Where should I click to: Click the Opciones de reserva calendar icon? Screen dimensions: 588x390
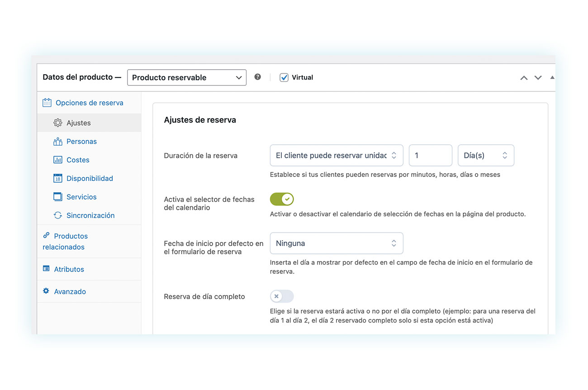click(47, 103)
